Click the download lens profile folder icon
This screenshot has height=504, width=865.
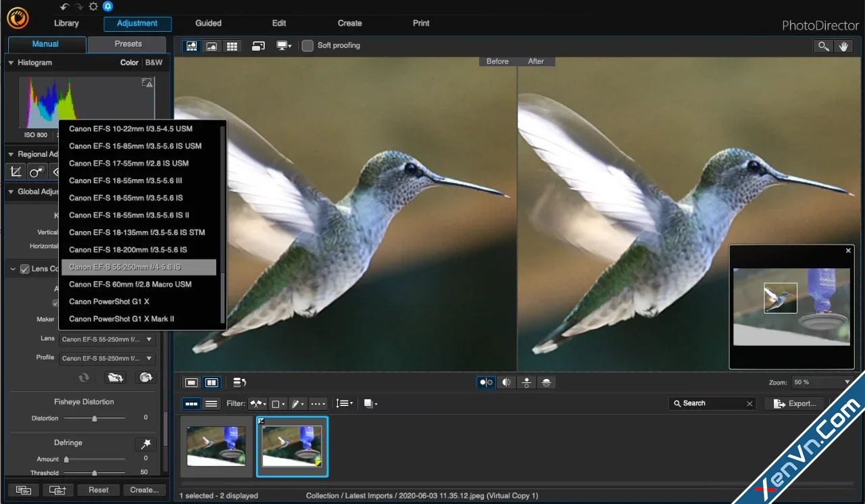(x=116, y=378)
